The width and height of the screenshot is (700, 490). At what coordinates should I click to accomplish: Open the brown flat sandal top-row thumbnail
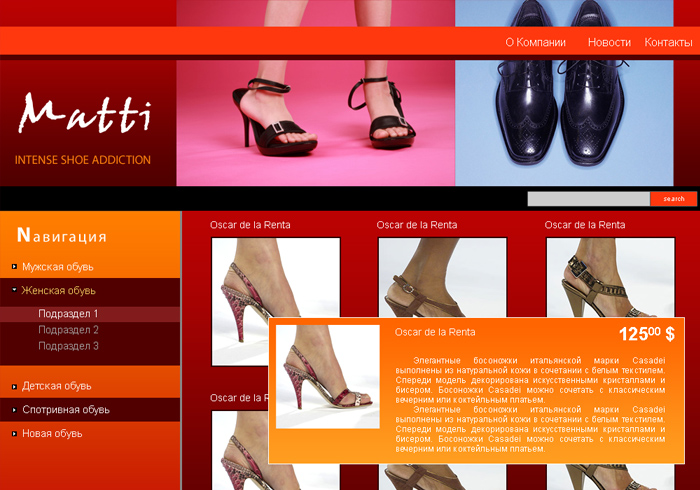pos(442,278)
